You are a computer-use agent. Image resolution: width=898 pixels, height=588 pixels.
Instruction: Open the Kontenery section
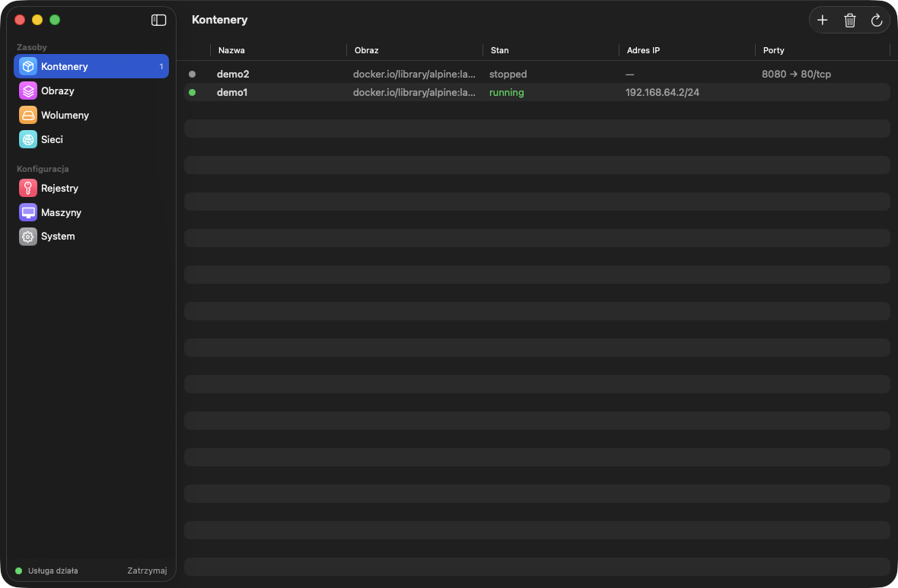(91, 66)
